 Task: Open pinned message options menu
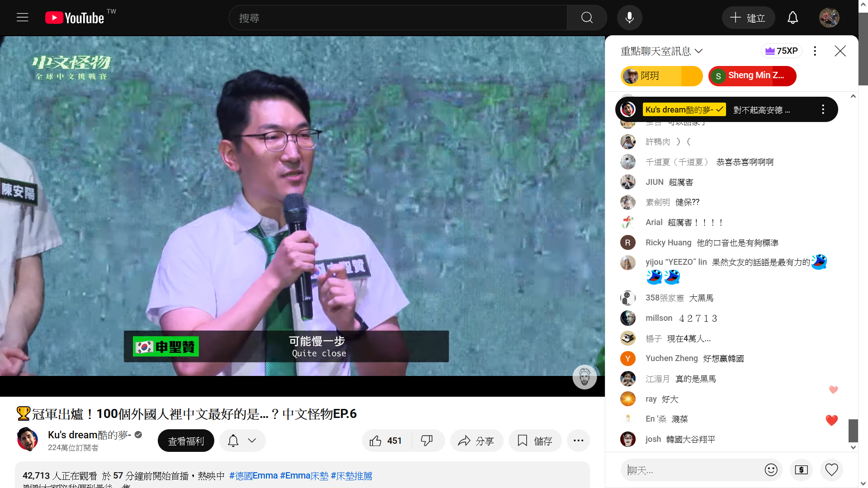[x=823, y=109]
